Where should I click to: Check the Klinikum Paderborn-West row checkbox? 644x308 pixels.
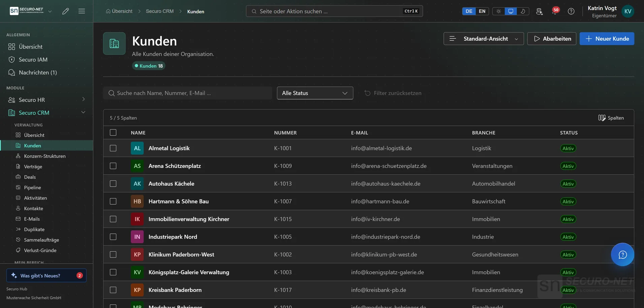click(x=113, y=254)
